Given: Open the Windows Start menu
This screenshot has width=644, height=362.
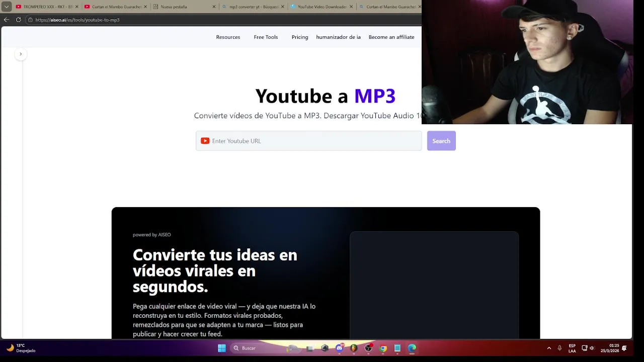Looking at the screenshot, I should point(222,348).
